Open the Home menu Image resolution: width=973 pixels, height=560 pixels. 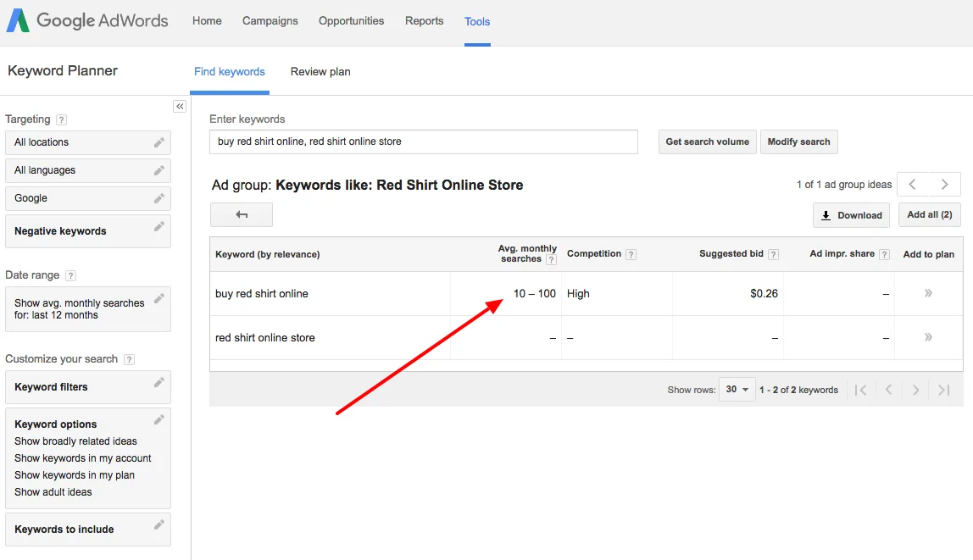(207, 20)
